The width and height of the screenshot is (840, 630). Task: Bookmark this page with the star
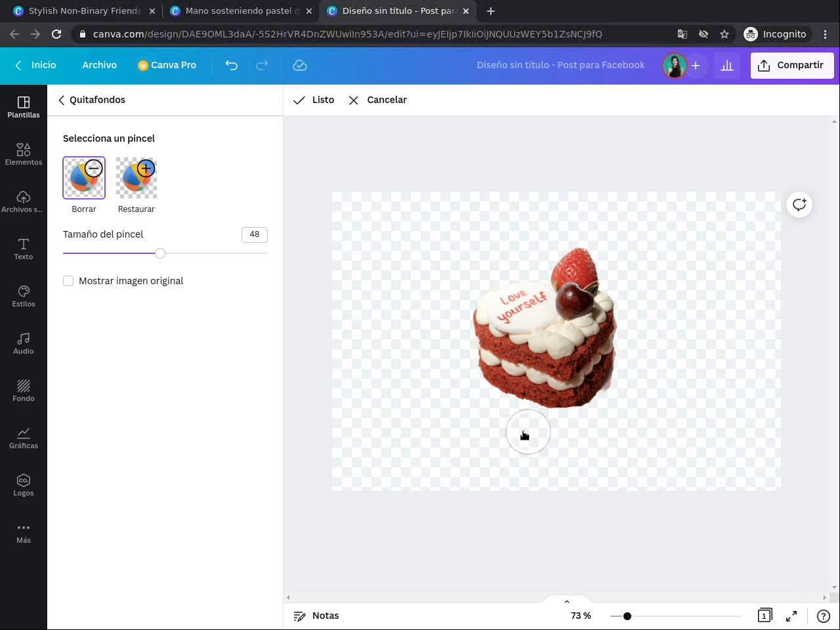[724, 34]
